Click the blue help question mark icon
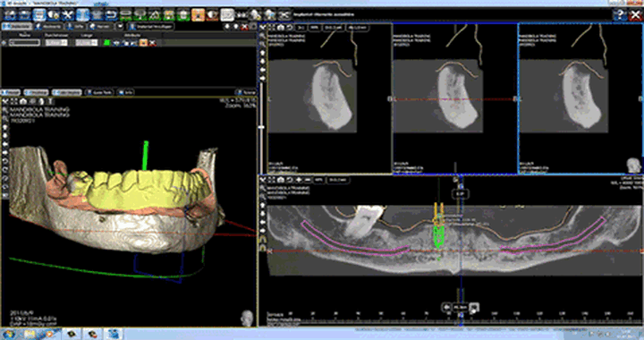The width and height of the screenshot is (644, 340). pyautogui.click(x=620, y=15)
